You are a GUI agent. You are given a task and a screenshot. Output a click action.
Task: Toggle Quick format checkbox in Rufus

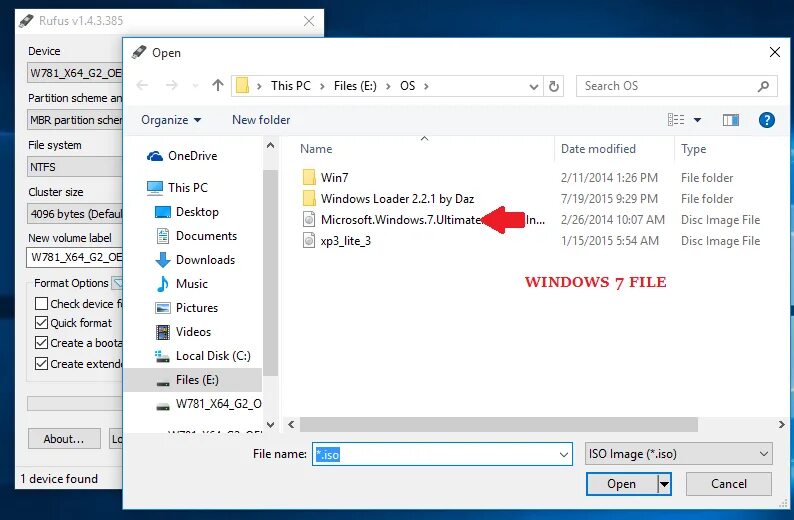click(42, 323)
